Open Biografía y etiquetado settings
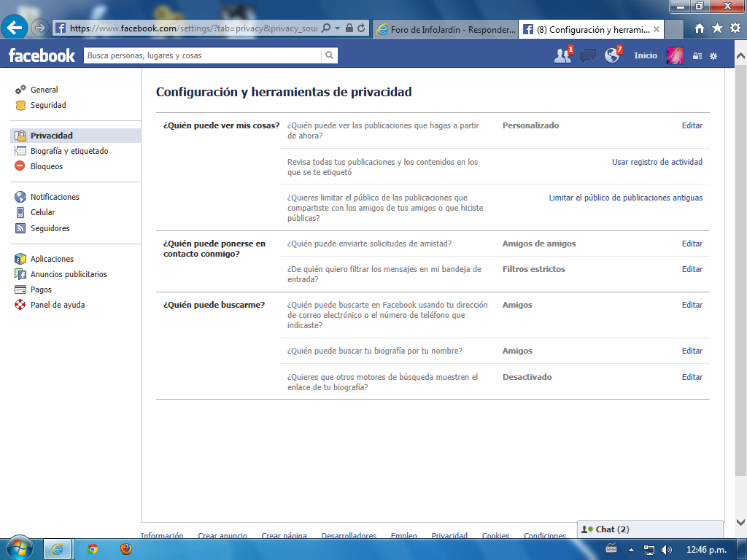Image resolution: width=747 pixels, height=560 pixels. 69,151
